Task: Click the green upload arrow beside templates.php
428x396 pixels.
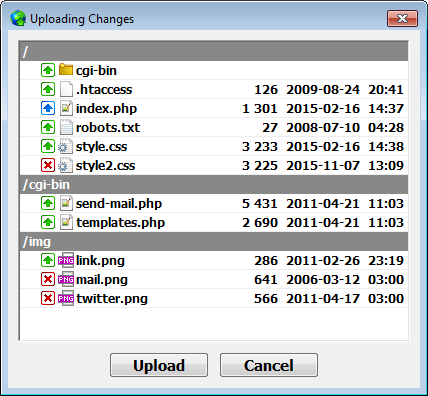Action: click(48, 222)
